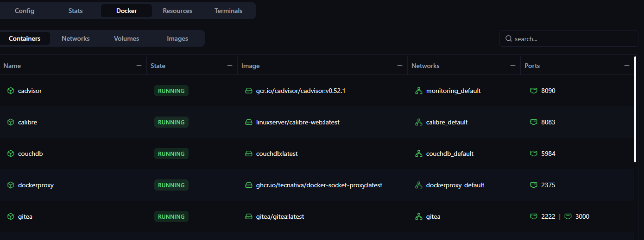Open the Terminals tab
Screen dimensions: 644x240
[228, 11]
